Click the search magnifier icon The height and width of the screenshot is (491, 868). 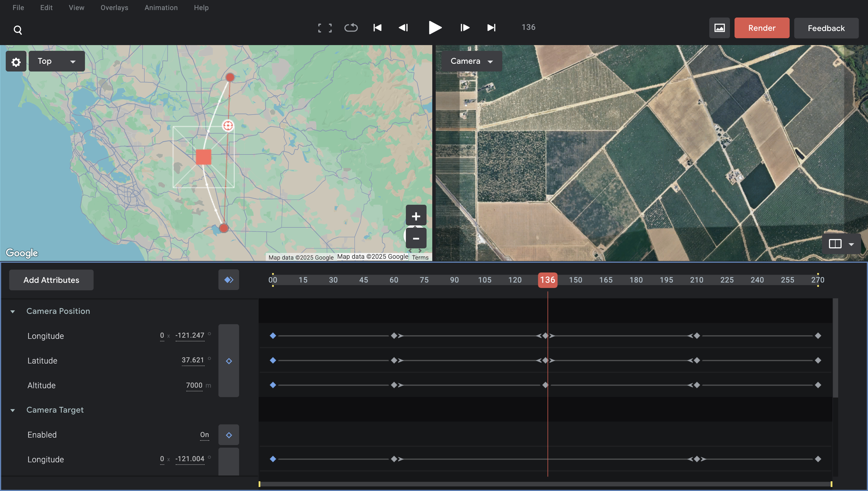pos(18,30)
